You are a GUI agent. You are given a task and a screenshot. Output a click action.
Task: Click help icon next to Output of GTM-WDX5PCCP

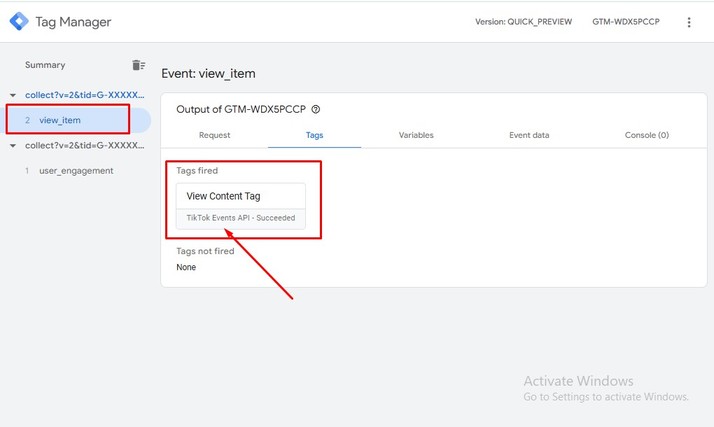tap(316, 109)
